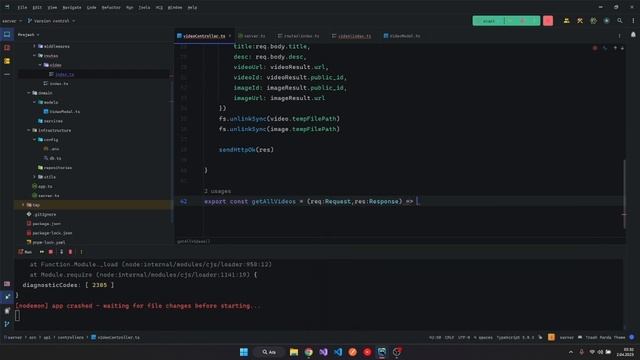Image resolution: width=640 pixels, height=360 pixels.
Task: Open the View menu
Action: click(52, 7)
